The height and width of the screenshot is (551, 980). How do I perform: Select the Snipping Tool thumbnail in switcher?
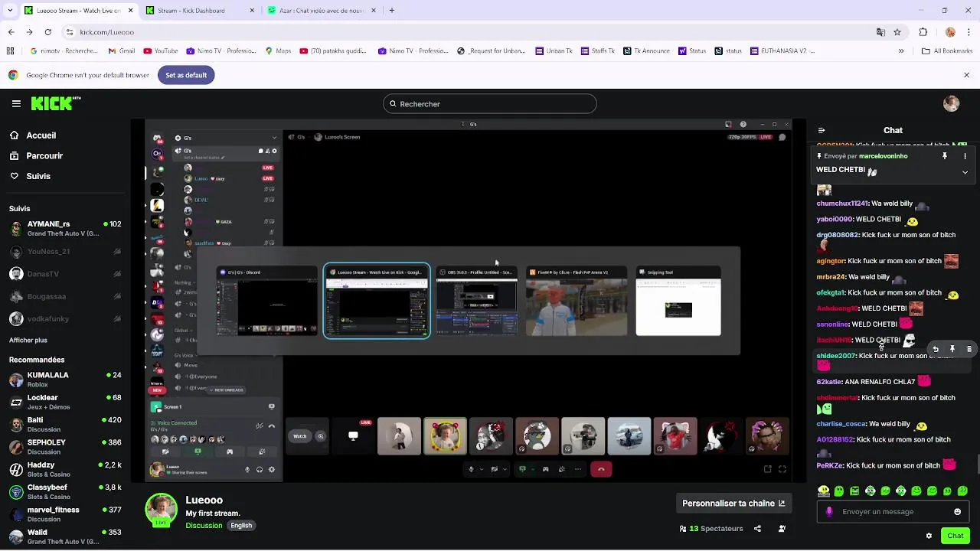click(x=678, y=301)
